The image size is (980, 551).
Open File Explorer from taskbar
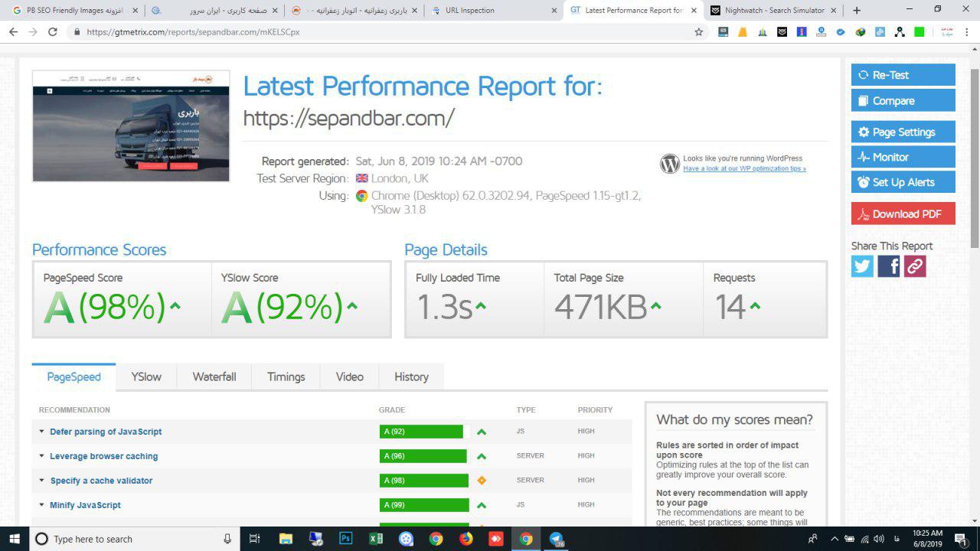(286, 539)
